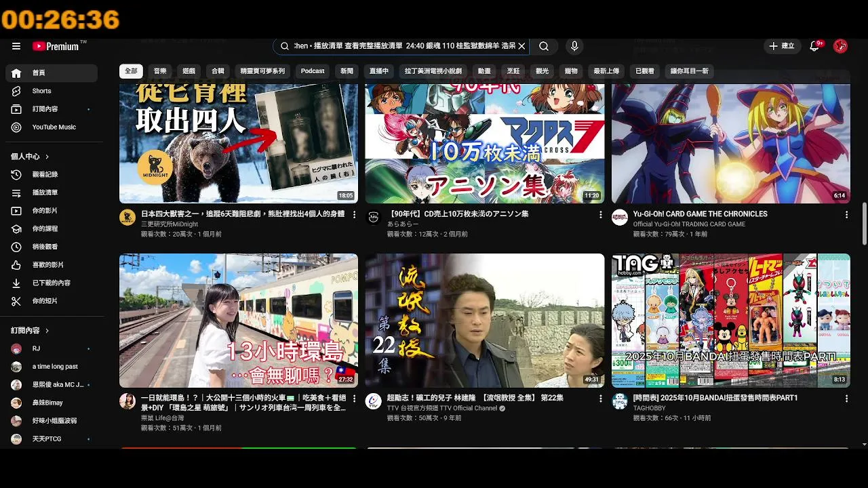The height and width of the screenshot is (488, 868).
Task: Select the 新聞 filter chip
Action: pyautogui.click(x=347, y=71)
